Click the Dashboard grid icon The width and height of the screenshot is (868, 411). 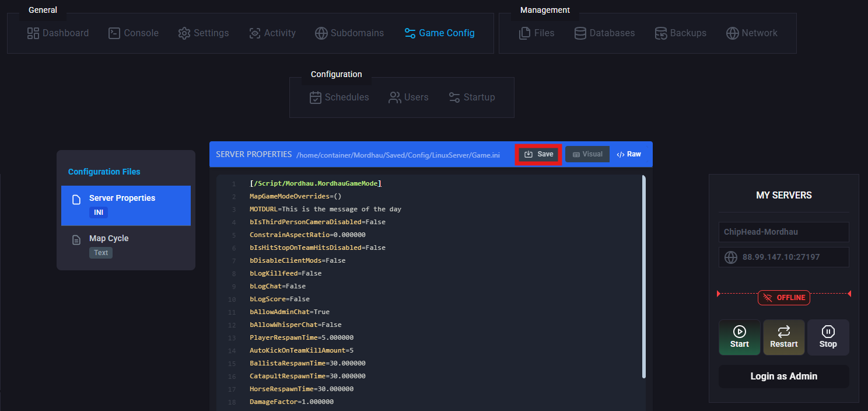click(x=33, y=33)
